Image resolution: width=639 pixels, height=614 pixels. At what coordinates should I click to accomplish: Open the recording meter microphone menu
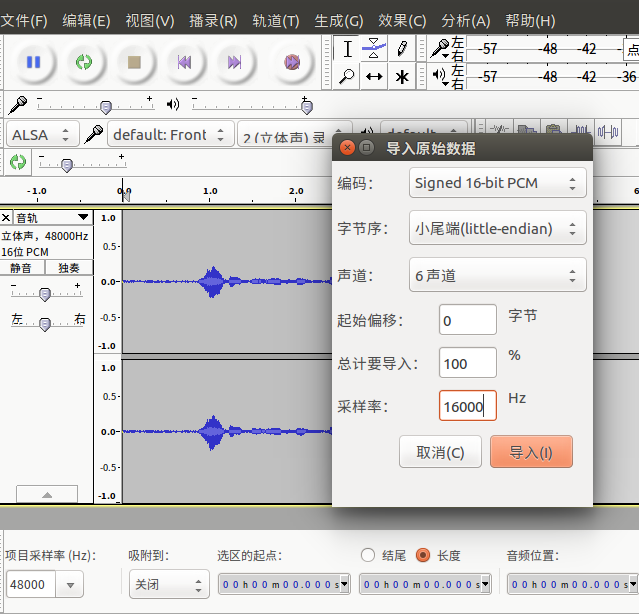point(440,49)
